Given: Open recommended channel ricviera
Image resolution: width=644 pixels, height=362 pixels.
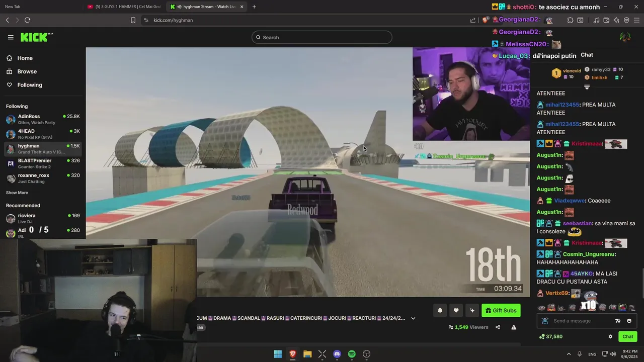Looking at the screenshot, I should tap(43, 218).
